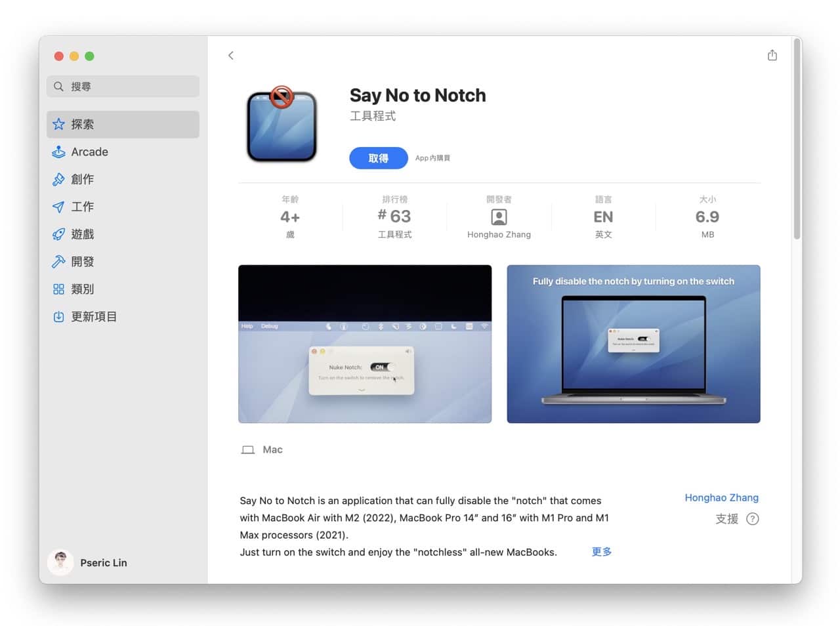This screenshot has height=626, width=840.
Task: Click the 6.9 MB size value
Action: point(707,217)
